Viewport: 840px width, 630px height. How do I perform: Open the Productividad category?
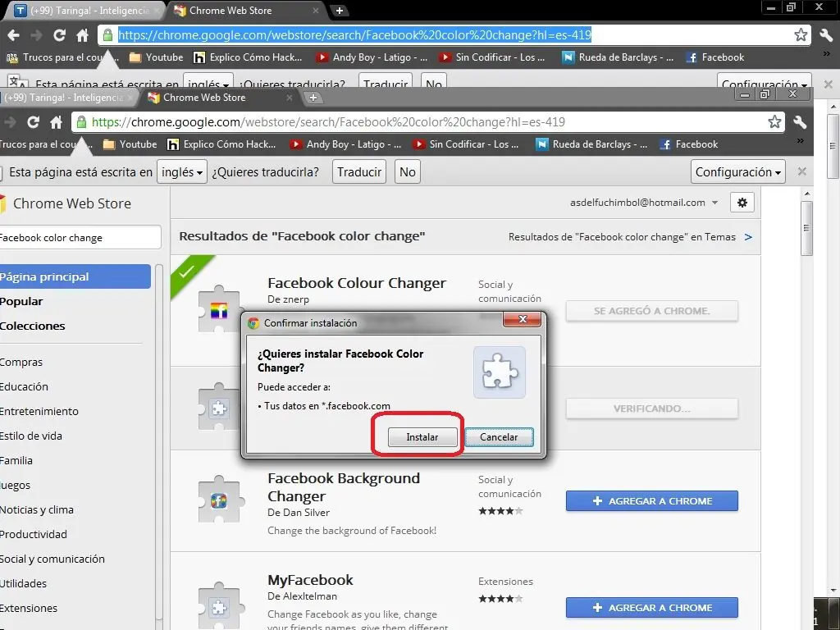click(34, 535)
